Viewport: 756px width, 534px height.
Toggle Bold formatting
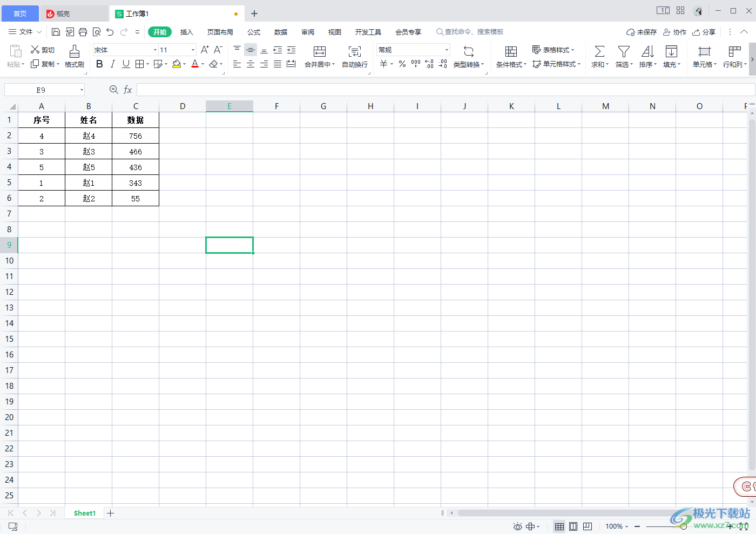[99, 64]
